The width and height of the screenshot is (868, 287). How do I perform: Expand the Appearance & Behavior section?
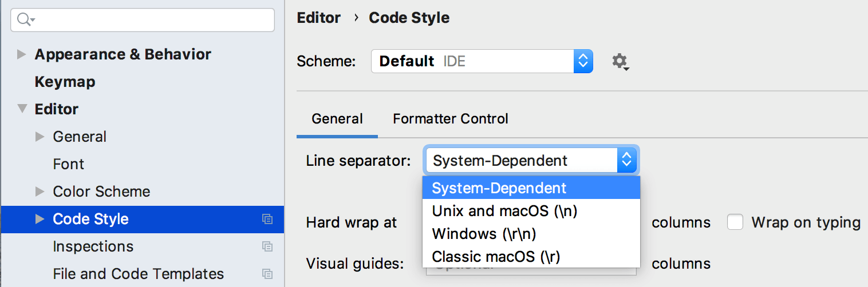(22, 54)
